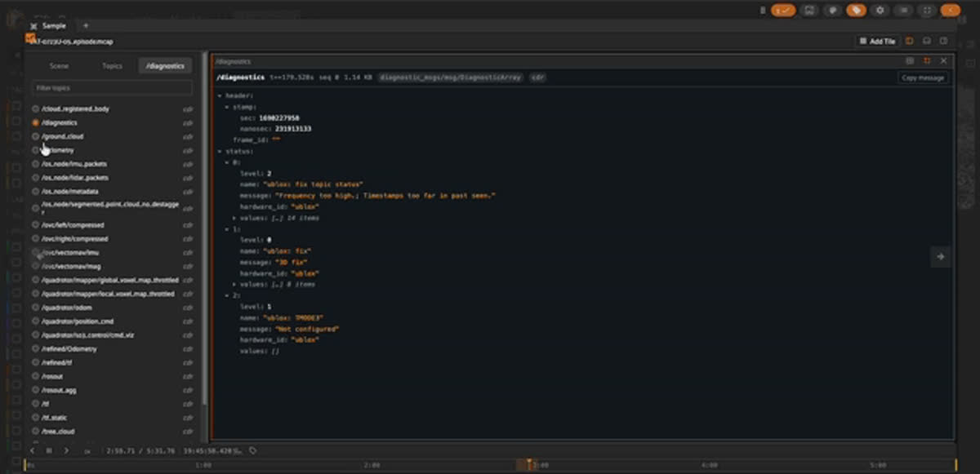980x474 pixels.
Task: Click the 4:00 mark on timeline
Action: click(709, 465)
